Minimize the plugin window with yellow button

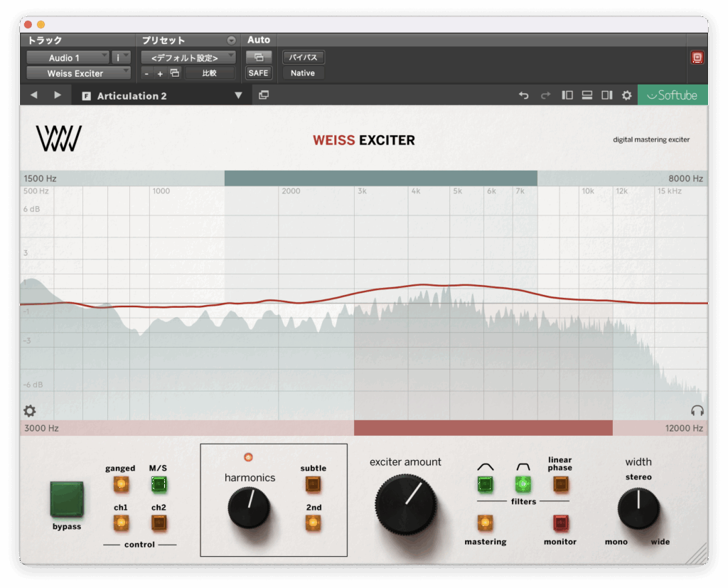pyautogui.click(x=41, y=25)
